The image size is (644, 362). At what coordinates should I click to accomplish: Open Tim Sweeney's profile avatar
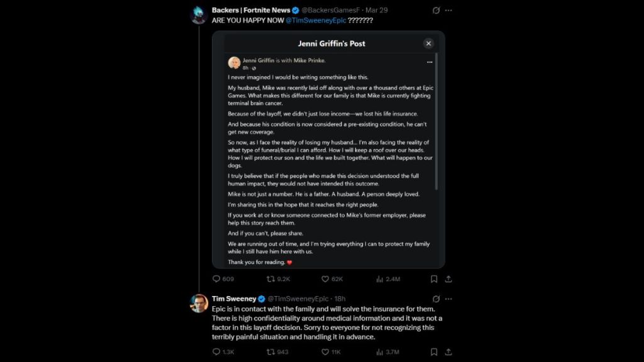point(199,303)
